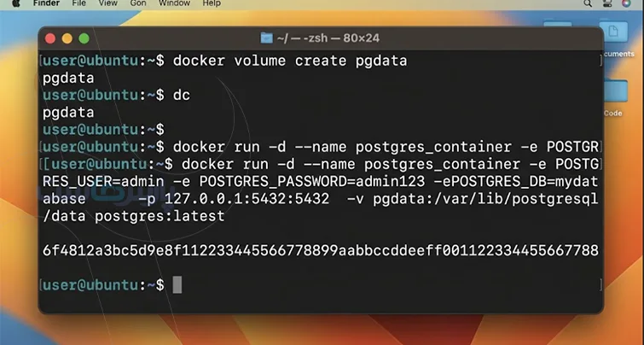Maximize the terminal with green button
This screenshot has width=644, height=345.
point(84,38)
